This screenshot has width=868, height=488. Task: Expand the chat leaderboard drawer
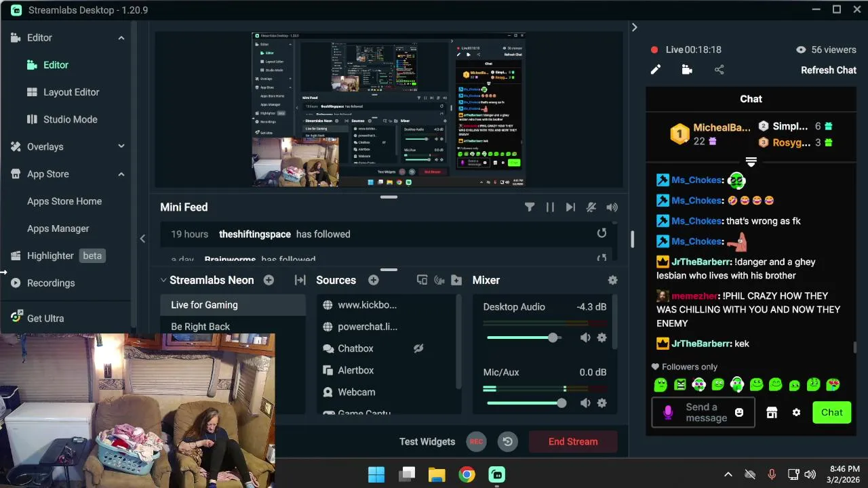click(751, 162)
